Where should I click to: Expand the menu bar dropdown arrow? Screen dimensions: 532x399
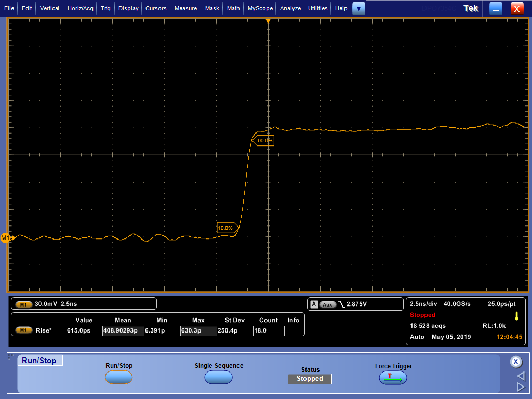pyautogui.click(x=358, y=8)
